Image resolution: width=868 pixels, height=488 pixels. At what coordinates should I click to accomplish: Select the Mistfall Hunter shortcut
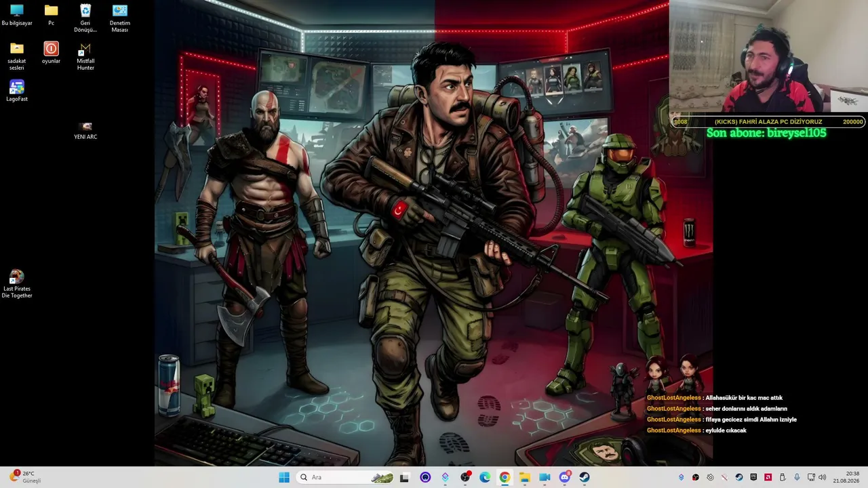[85, 56]
